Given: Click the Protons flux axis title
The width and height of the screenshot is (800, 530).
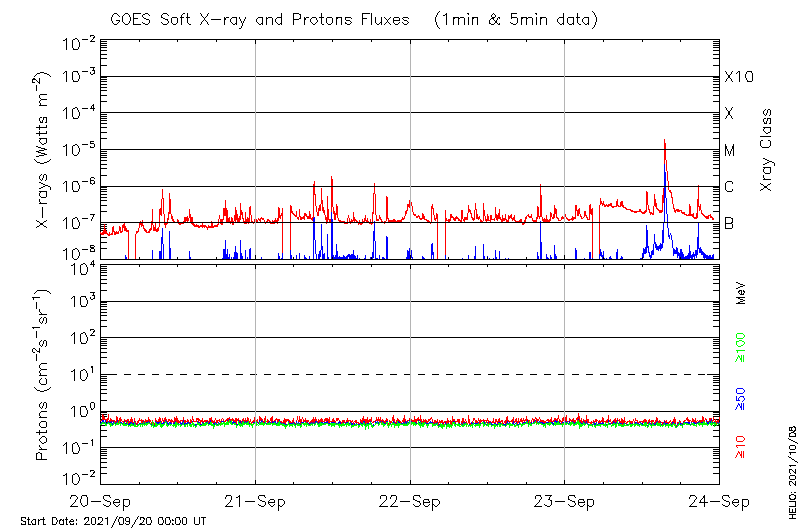Looking at the screenshot, I should point(44,375).
